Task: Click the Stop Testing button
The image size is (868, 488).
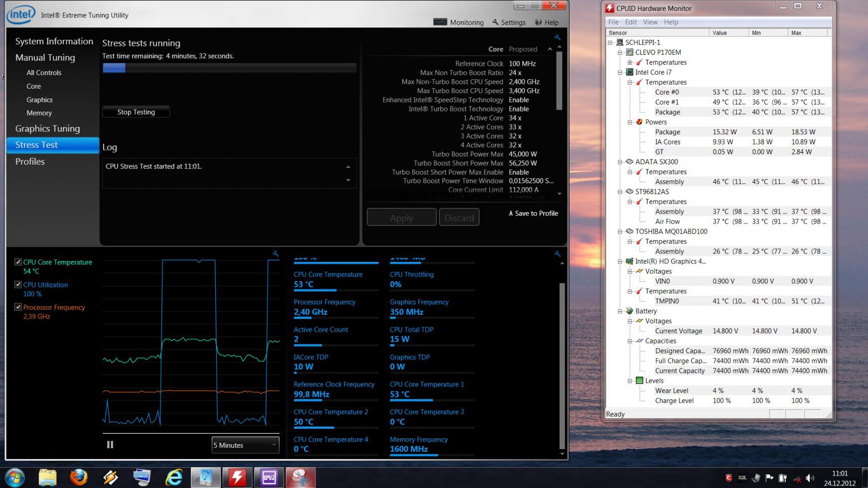Action: click(136, 112)
